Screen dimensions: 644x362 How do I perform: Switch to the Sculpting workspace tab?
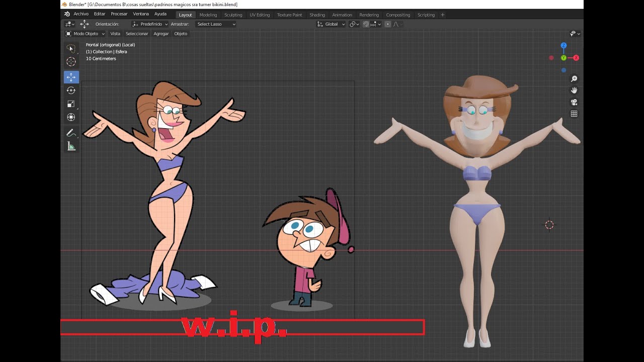click(x=233, y=15)
